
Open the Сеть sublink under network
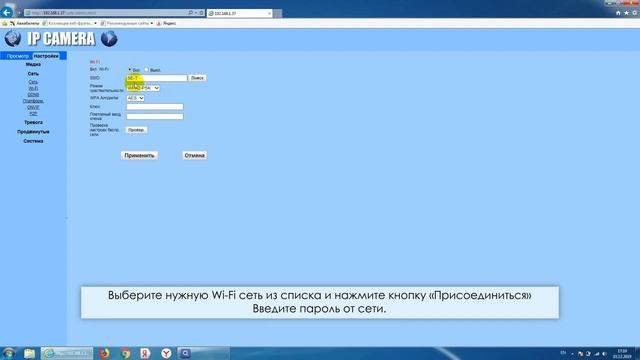tap(33, 82)
